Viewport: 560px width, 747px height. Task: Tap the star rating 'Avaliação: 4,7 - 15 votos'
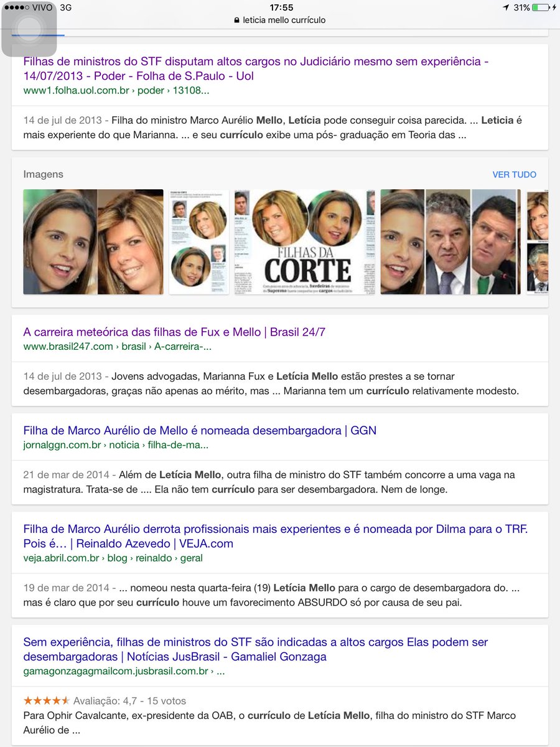click(x=105, y=701)
